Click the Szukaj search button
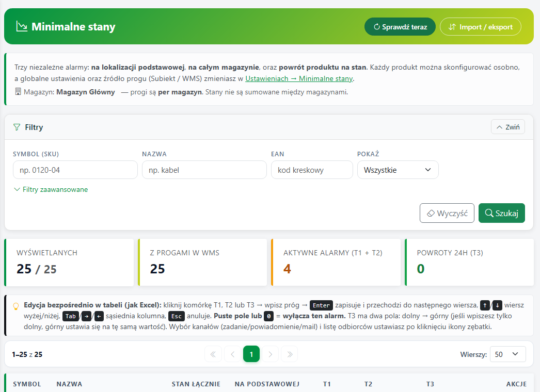This screenshot has width=540, height=392. (501, 213)
